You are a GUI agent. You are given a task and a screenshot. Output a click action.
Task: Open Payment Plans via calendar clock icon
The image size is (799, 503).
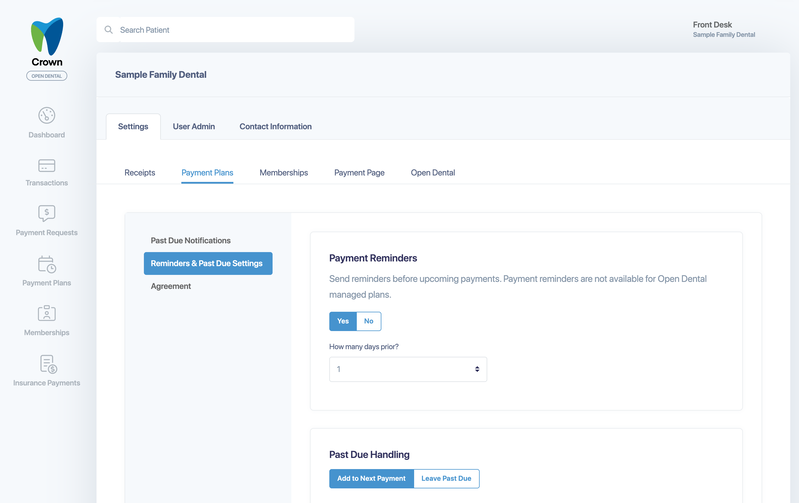(x=46, y=264)
